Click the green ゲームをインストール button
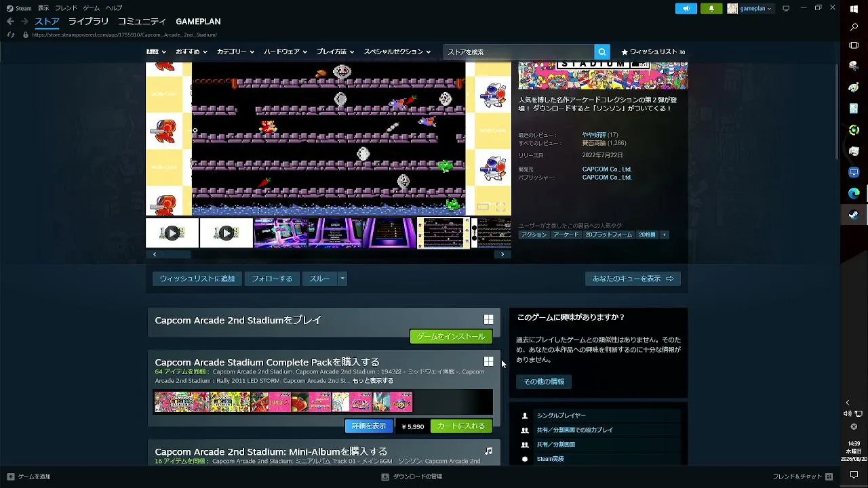Viewport: 868px width, 488px height. 451,337
